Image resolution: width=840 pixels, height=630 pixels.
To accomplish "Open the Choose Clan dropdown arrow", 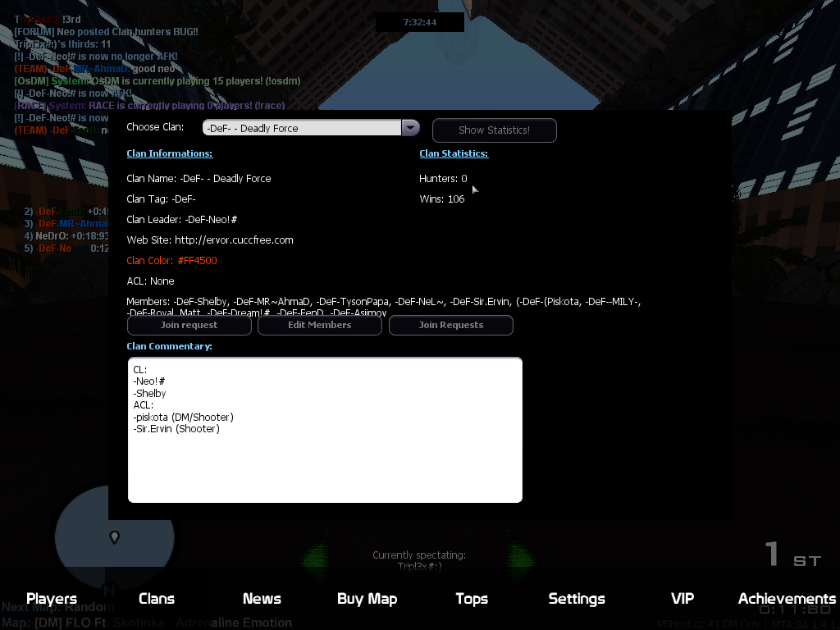I will (410, 128).
